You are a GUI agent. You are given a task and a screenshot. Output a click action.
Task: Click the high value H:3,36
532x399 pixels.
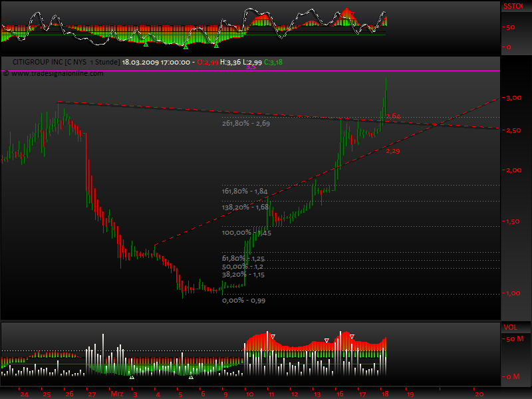pyautogui.click(x=230, y=62)
